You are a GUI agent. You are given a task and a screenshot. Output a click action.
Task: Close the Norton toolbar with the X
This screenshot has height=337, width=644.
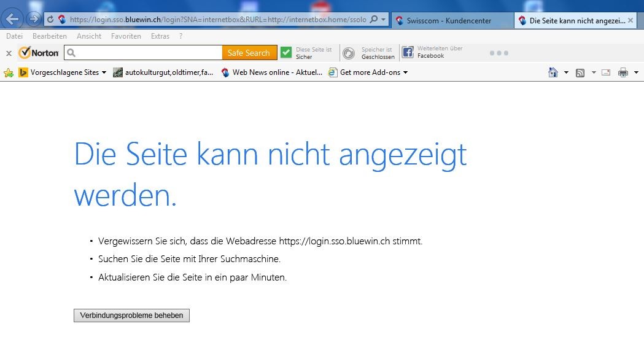9,53
